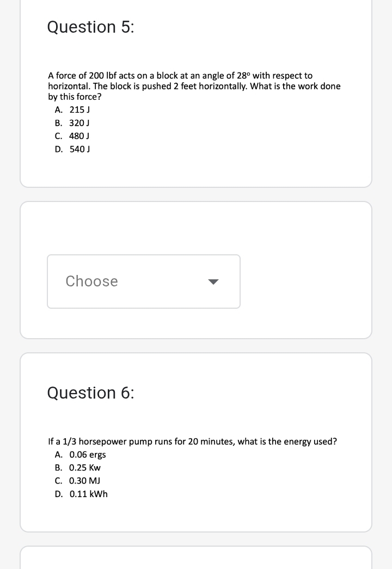
Task: Click the words 'by this force?'
Action: pos(75,97)
